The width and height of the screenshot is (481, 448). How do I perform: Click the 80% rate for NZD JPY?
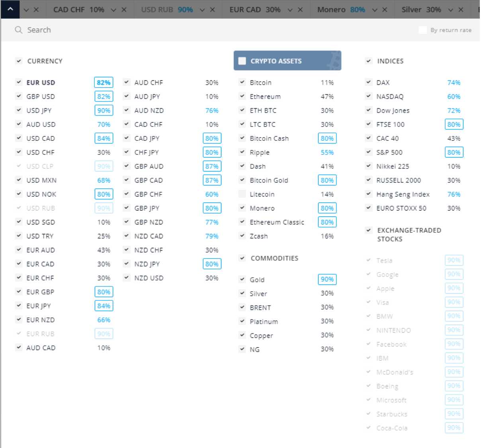(212, 264)
